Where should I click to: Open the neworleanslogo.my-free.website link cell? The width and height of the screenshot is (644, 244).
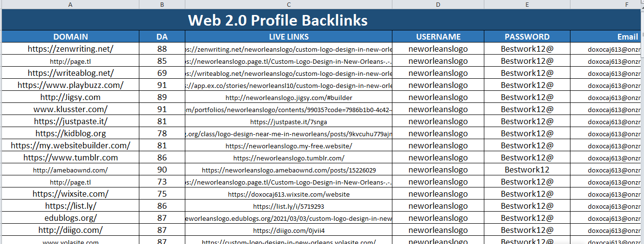[x=289, y=145]
